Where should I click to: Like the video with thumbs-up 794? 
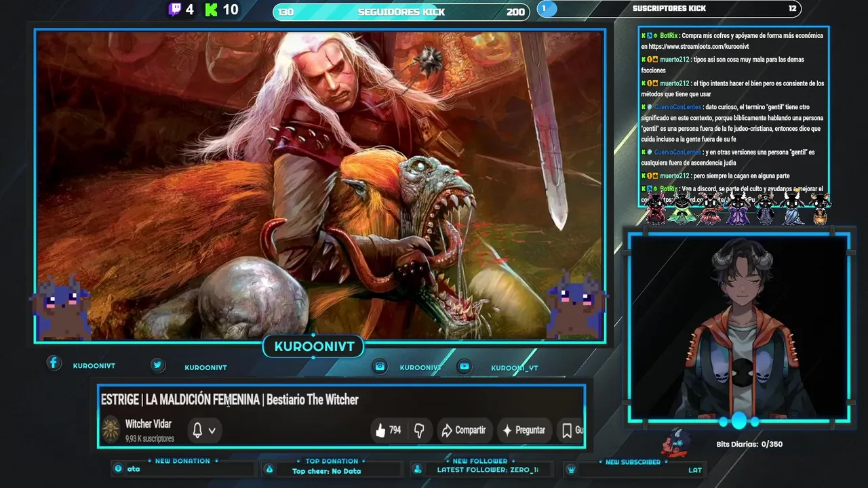point(388,430)
